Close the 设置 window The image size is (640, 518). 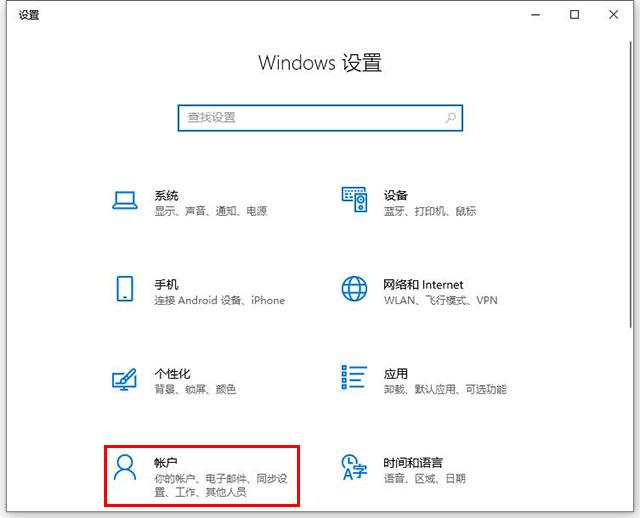pos(613,15)
